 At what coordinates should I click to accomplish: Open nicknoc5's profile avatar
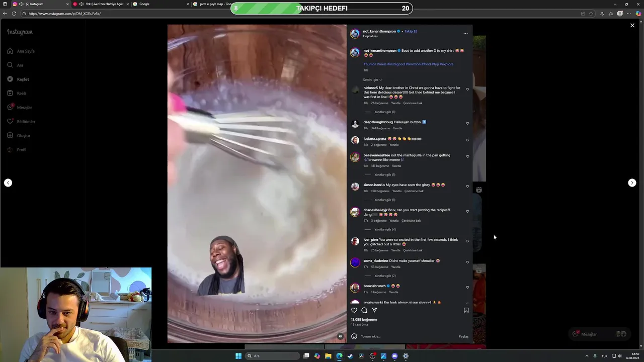coord(355,90)
